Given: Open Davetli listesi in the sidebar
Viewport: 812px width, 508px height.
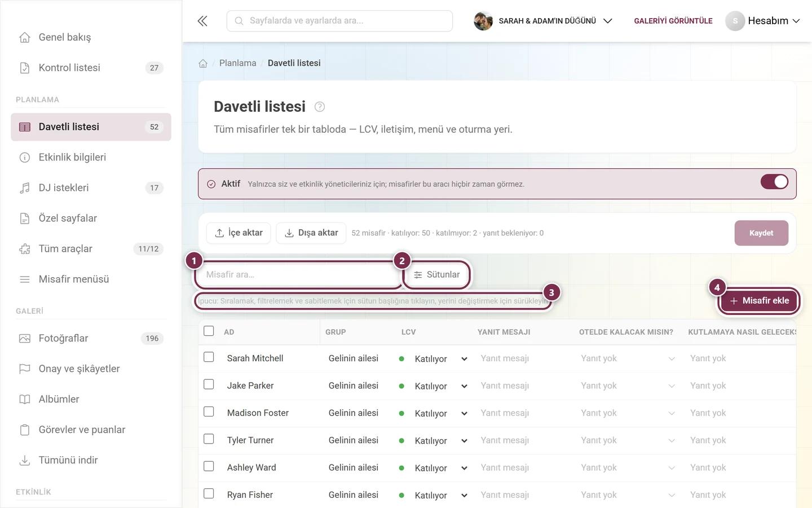Looking at the screenshot, I should (91, 127).
